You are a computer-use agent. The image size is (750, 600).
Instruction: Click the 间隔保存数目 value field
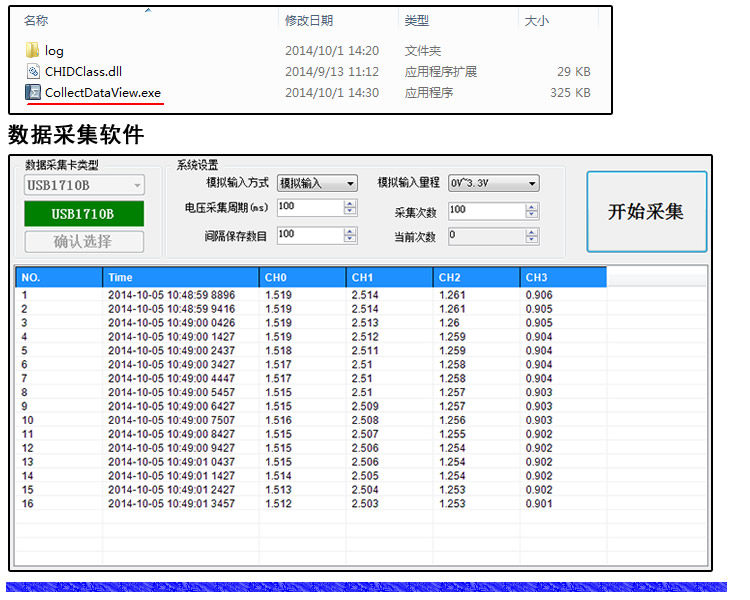point(310,235)
